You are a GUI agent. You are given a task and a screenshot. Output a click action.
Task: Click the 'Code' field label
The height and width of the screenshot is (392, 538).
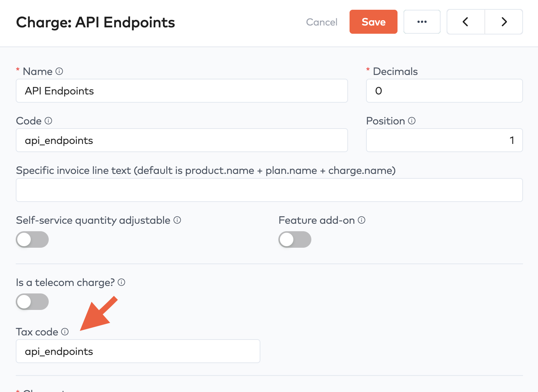coord(29,121)
